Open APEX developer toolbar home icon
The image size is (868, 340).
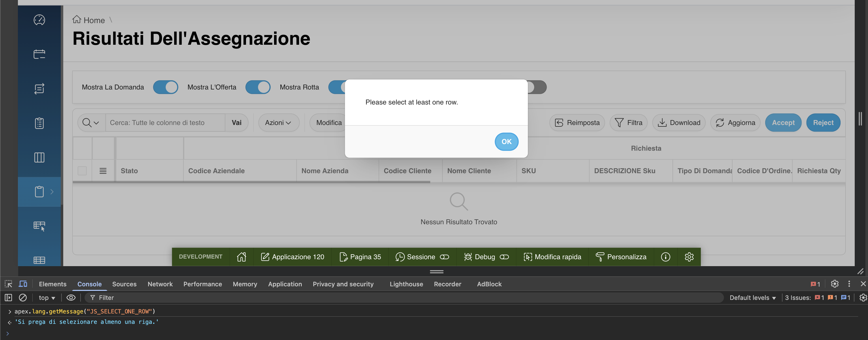tap(241, 257)
